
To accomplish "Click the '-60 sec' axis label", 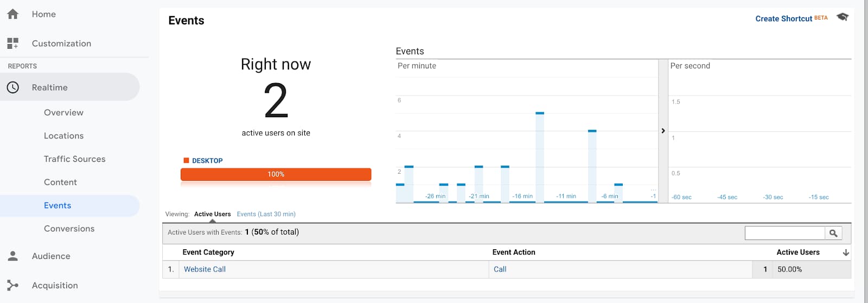I will tap(681, 197).
